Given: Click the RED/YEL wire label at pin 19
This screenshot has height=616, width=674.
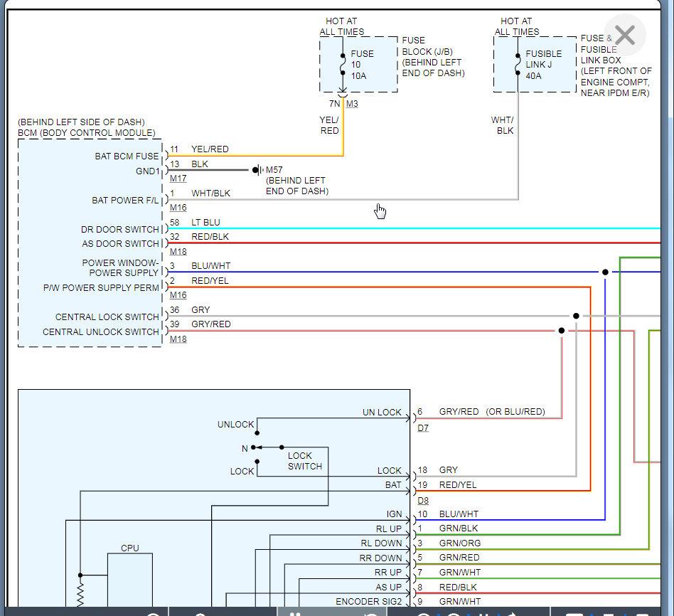Looking at the screenshot, I should click(458, 485).
